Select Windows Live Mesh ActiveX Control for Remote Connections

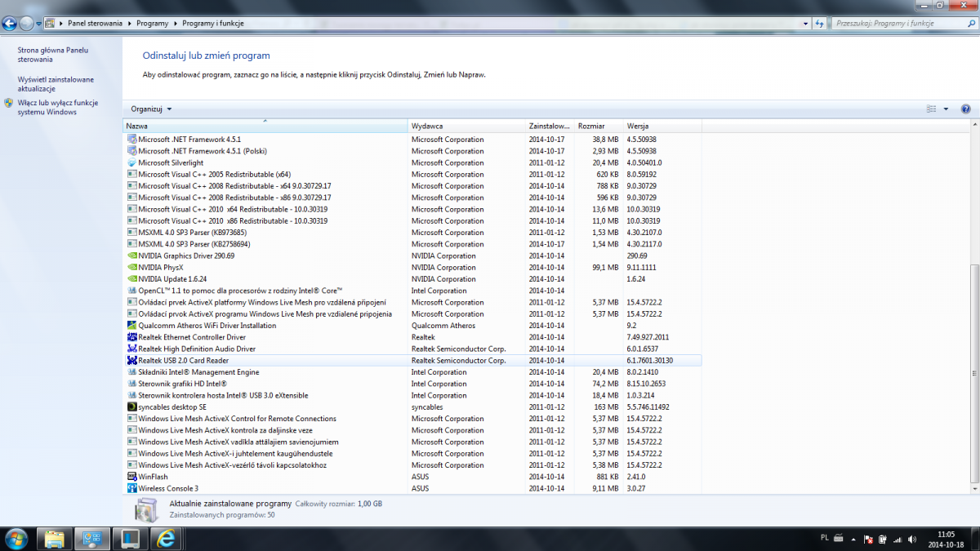pyautogui.click(x=412, y=419)
